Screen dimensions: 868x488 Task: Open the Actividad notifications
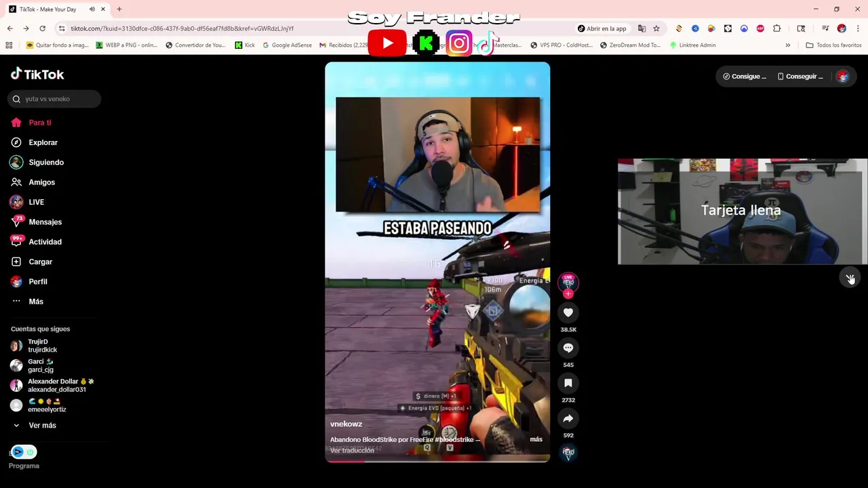pyautogui.click(x=36, y=242)
